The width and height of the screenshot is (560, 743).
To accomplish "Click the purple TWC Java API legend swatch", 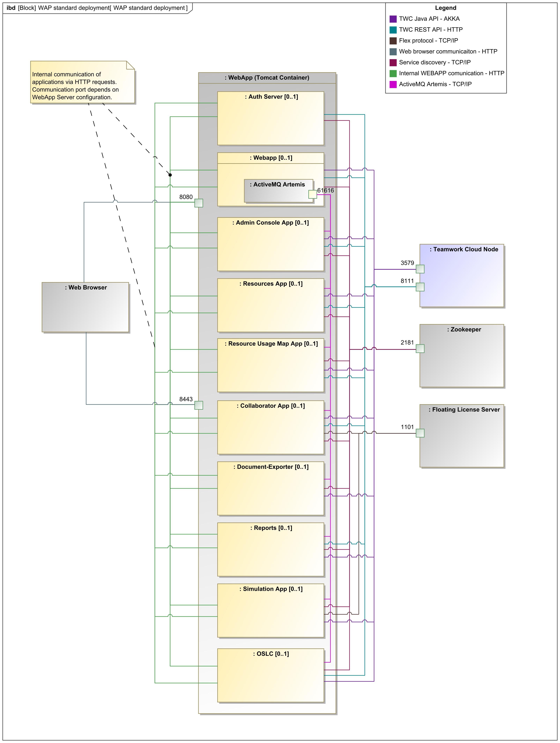I will [x=393, y=19].
